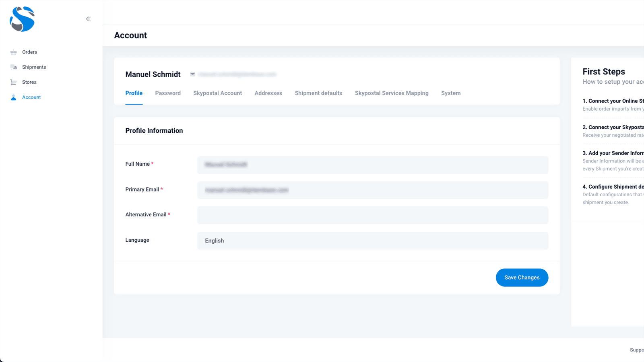Select the Account person icon

[13, 97]
